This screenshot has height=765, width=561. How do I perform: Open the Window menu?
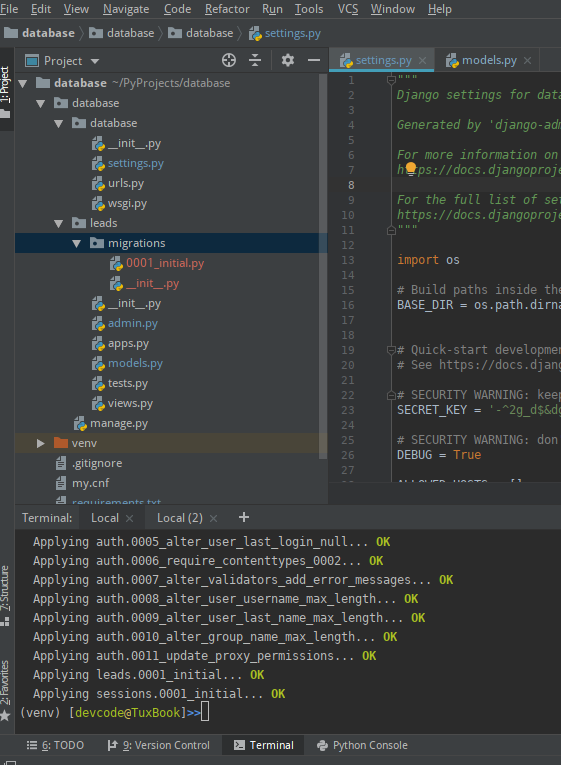pyautogui.click(x=393, y=9)
